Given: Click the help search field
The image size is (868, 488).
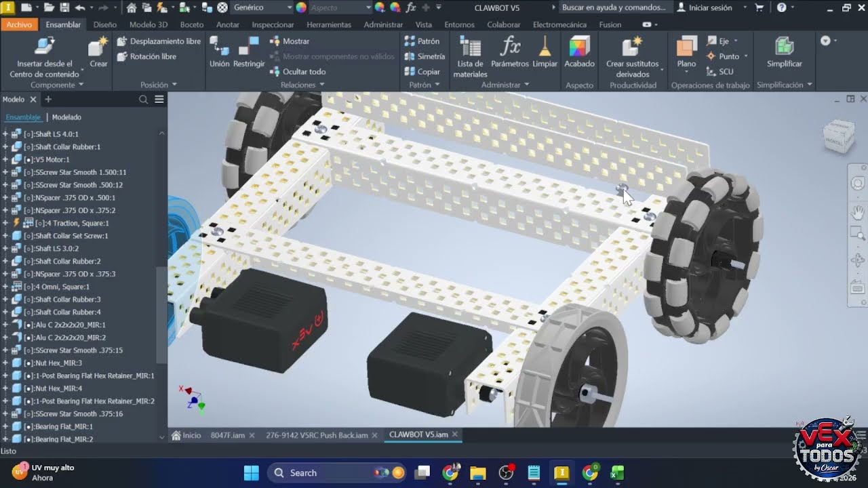Looking at the screenshot, I should (615, 7).
